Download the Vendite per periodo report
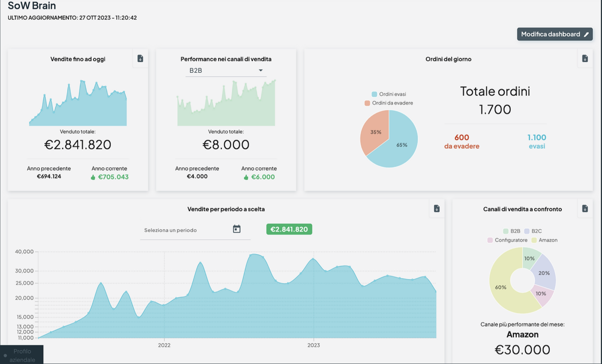602x364 pixels. [x=437, y=209]
